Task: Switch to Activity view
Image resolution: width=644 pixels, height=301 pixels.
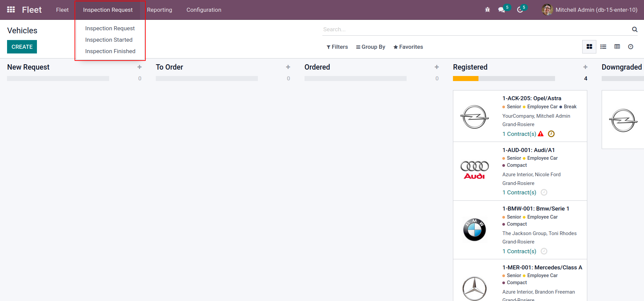Action: 631,47
